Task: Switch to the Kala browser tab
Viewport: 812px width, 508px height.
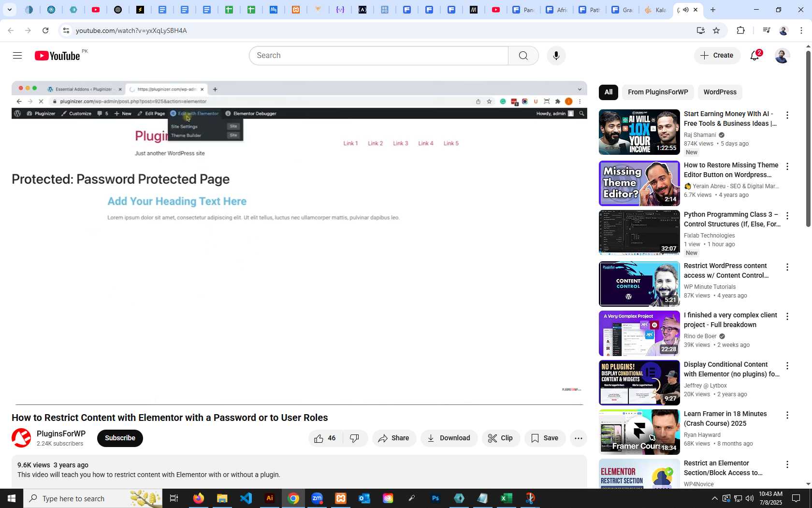Action: pyautogui.click(x=655, y=10)
